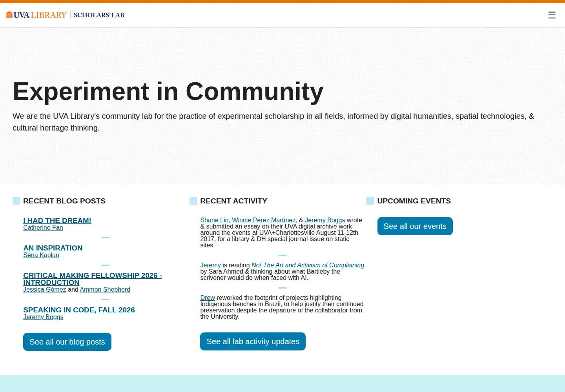Screen dimensions: 565x392
Task: Open Critical Making Fellowship 2026 Introduction post
Action: coord(93,279)
